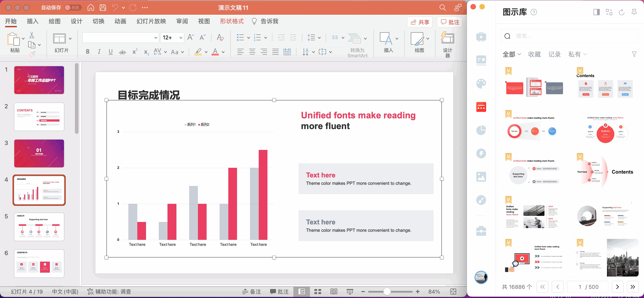Click the pin icon in 图示库 panel
The height and width of the screenshot is (298, 644).
[x=634, y=12]
